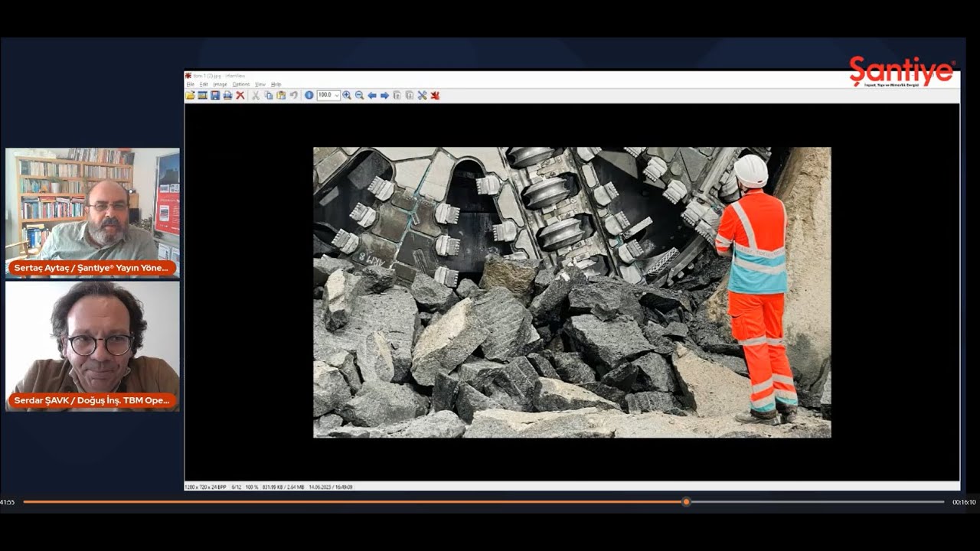Click the Zoom Out magnifier icon
980x551 pixels.
pyautogui.click(x=359, y=96)
